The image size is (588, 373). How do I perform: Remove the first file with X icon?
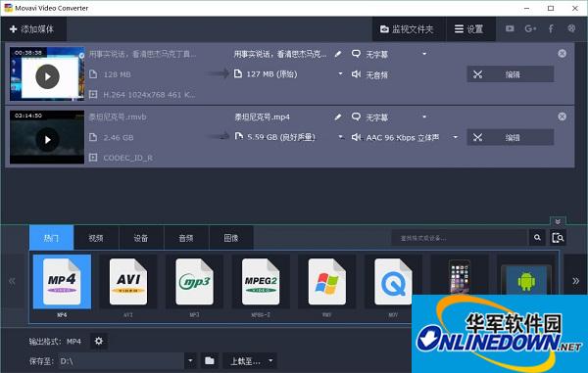pyautogui.click(x=562, y=54)
